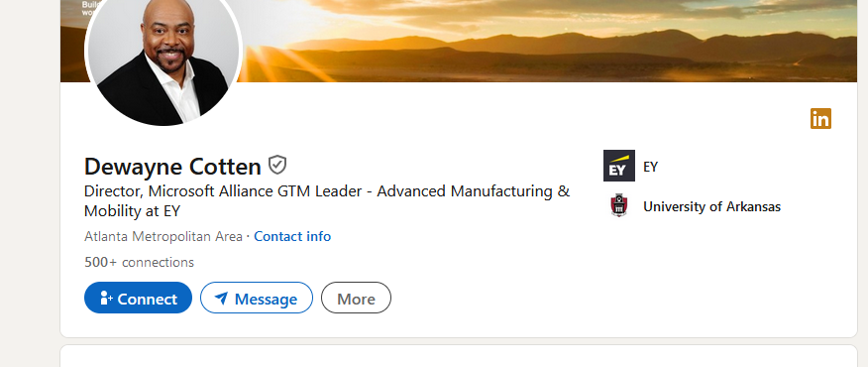Click the Mobility at EY headline line
This screenshot has width=868, height=367.
click(133, 211)
